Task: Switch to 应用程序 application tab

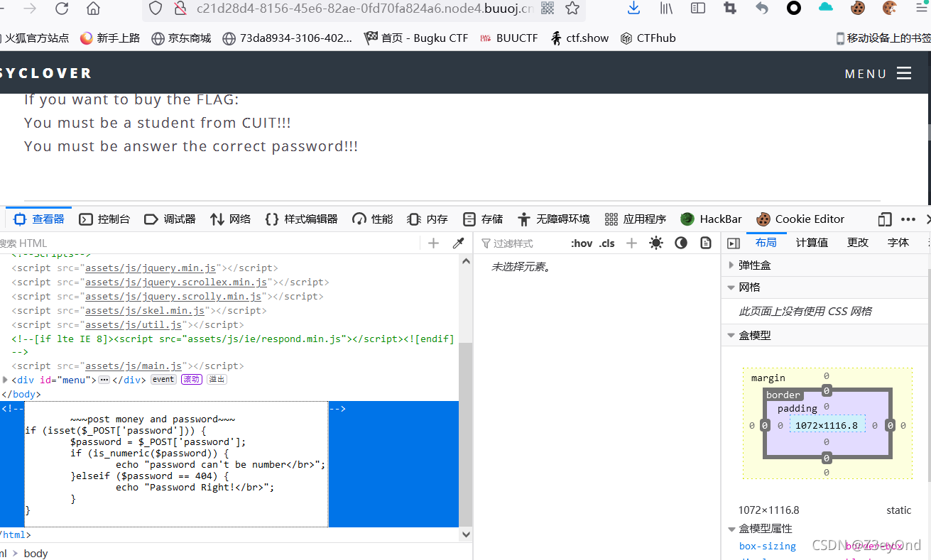Action: click(636, 219)
